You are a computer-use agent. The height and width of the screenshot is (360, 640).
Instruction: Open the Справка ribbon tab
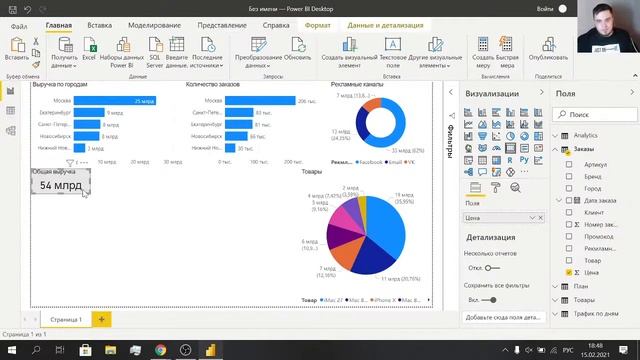coord(276,25)
